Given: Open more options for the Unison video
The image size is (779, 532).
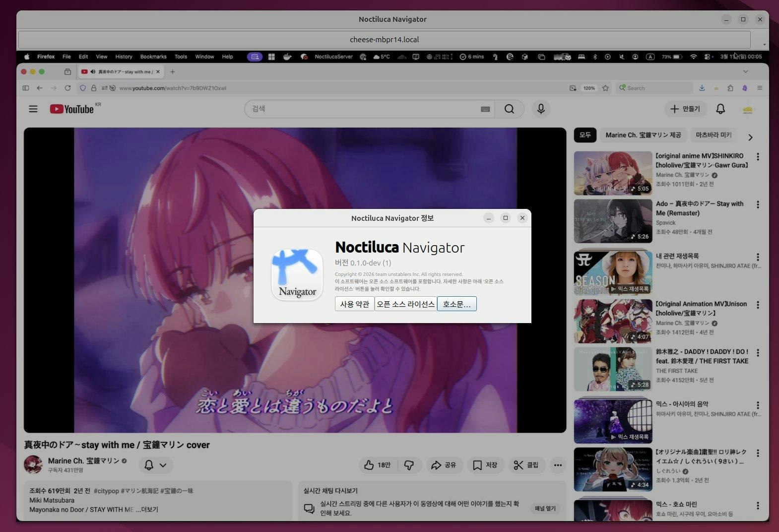Looking at the screenshot, I should (758, 305).
